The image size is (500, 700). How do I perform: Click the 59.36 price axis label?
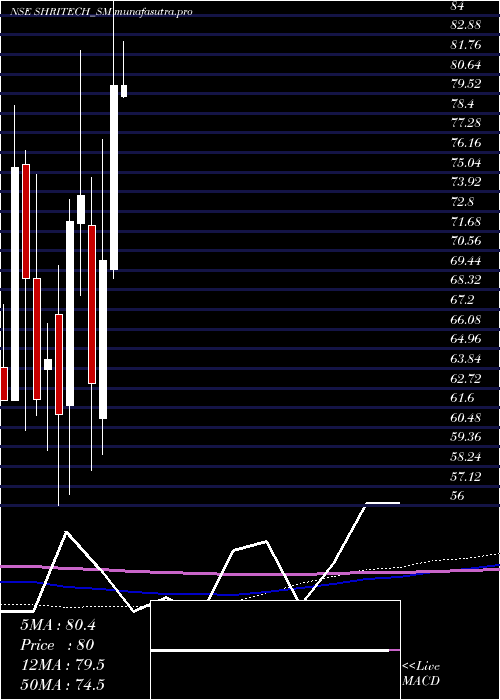click(x=466, y=437)
